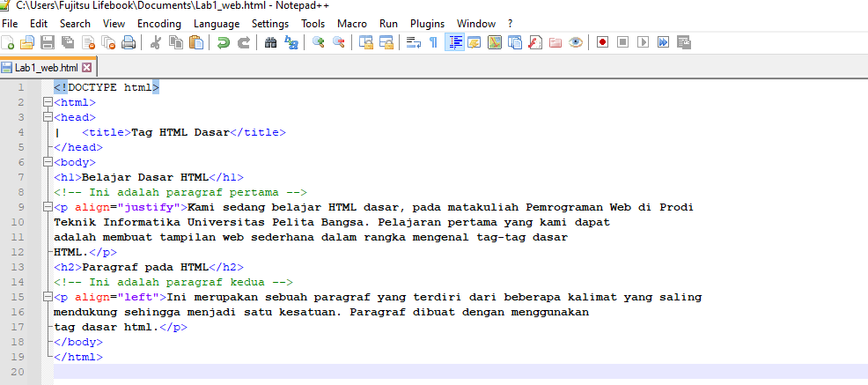868x385 pixels.
Task: Collapse the <body> fold marker on line 6
Action: pos(47,162)
